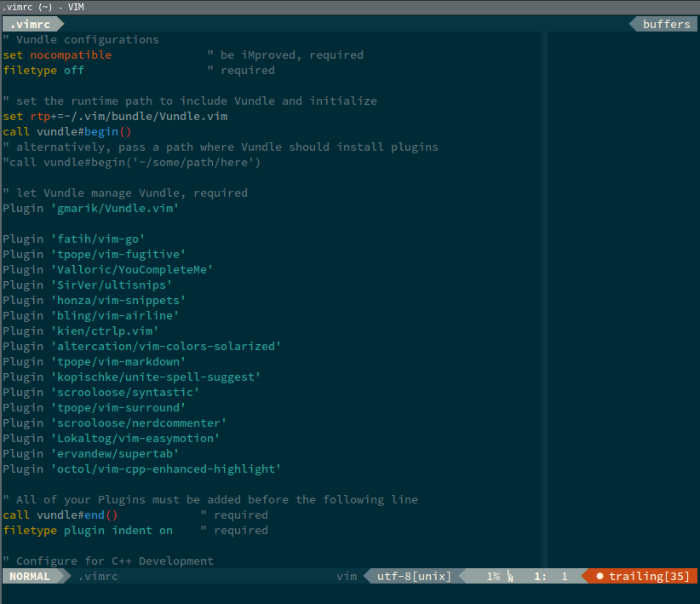Click the 'call vundle#begin()' line
The image size is (700, 604).
(x=67, y=132)
